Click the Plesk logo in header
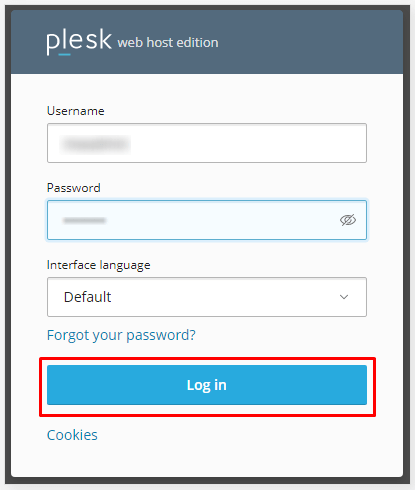The image size is (415, 490). 79,41
